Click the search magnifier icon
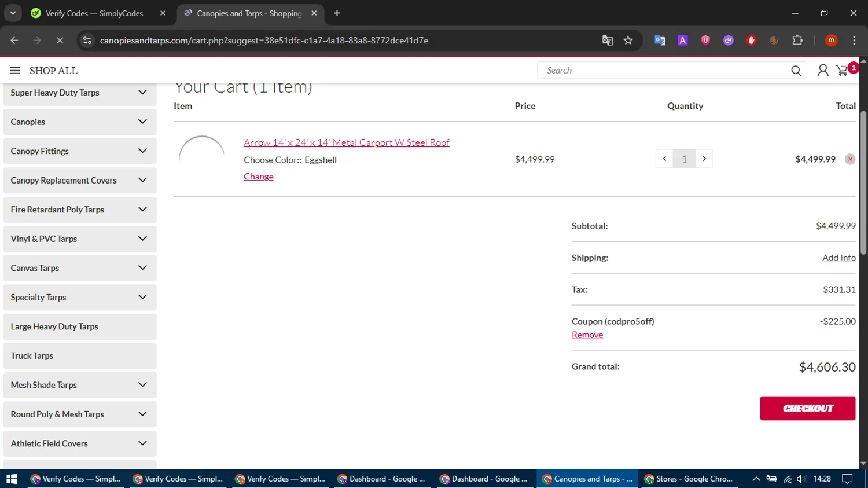This screenshot has width=868, height=488. 796,71
